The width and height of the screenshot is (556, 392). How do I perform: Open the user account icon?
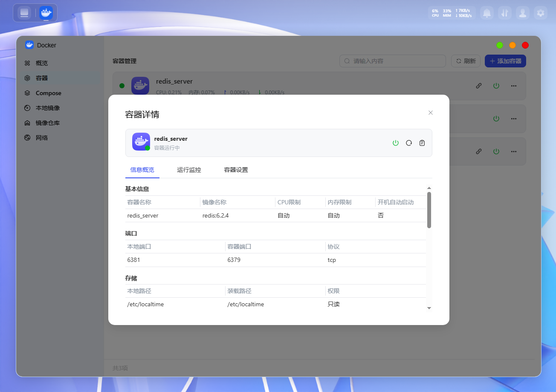pos(523,13)
